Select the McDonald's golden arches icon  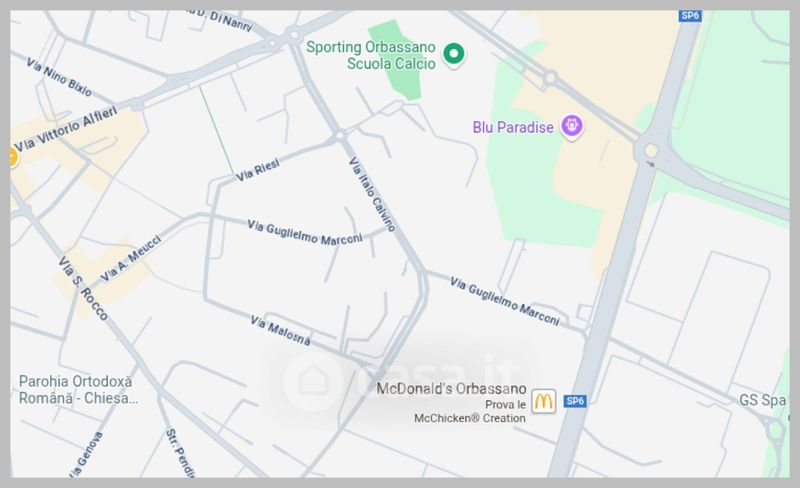(543, 401)
